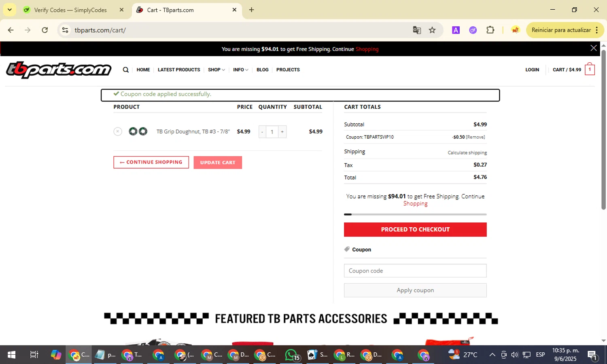View site information icon in address bar

pos(65,30)
